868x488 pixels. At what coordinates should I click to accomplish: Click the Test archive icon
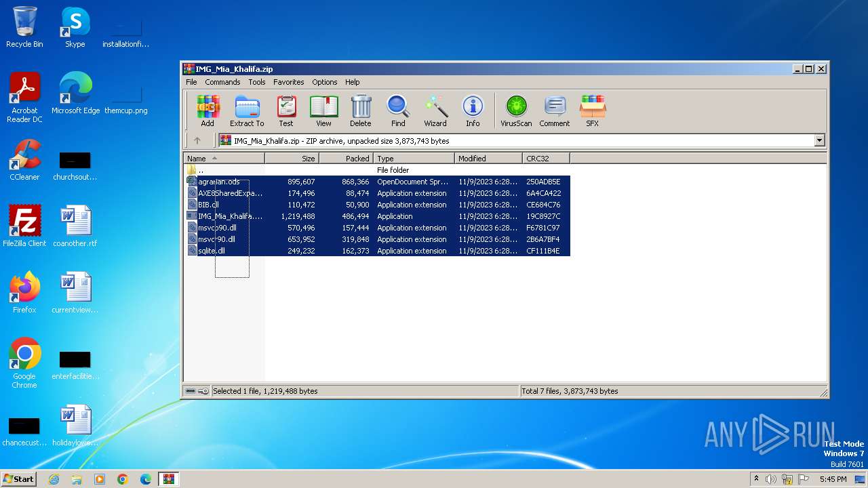click(286, 111)
